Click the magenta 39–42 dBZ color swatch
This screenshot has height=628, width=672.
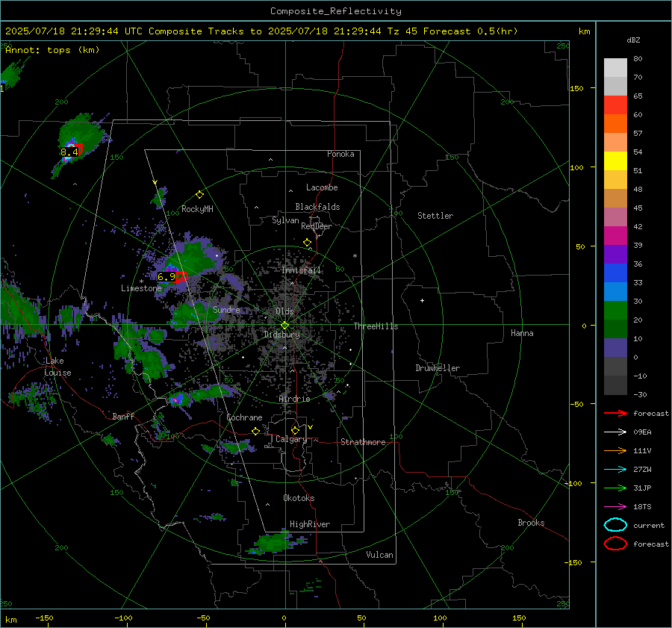(615, 236)
